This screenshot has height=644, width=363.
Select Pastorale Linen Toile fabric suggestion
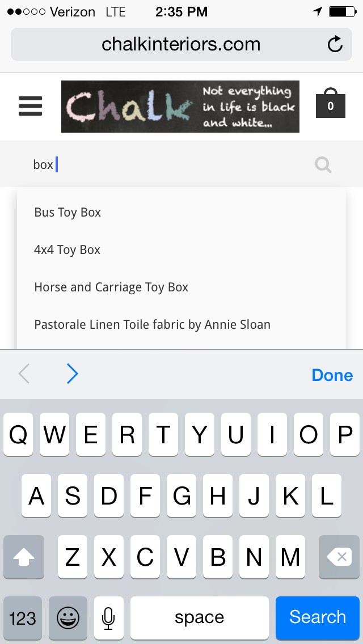(152, 325)
